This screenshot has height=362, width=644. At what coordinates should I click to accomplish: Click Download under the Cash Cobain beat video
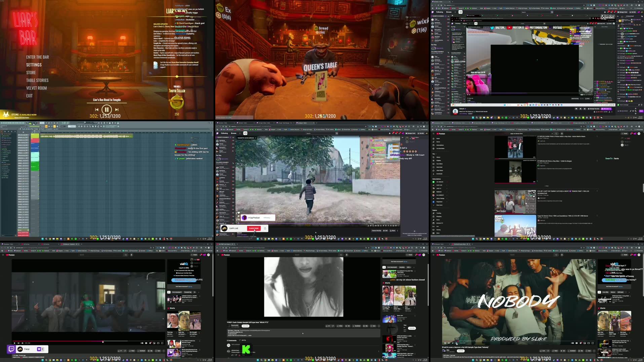[357, 326]
